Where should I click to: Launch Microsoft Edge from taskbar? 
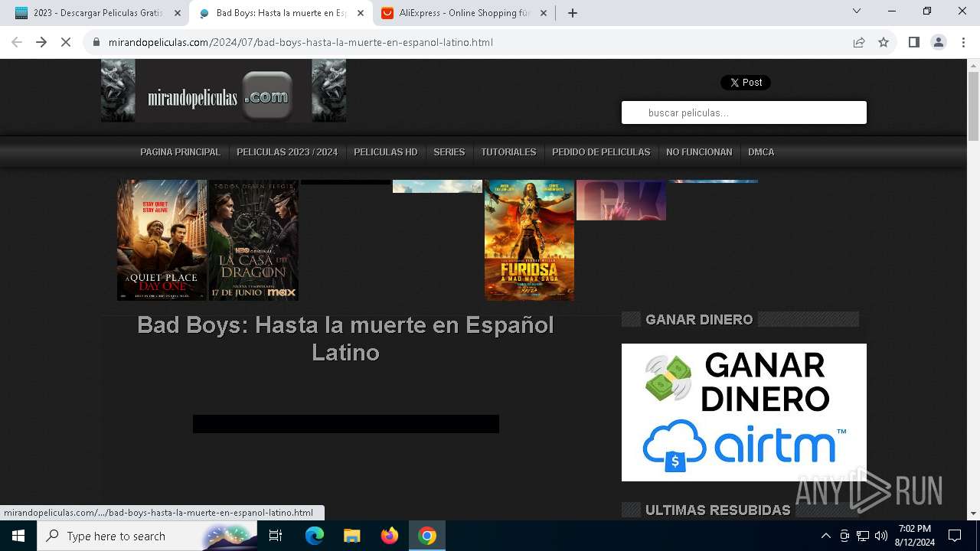coord(315,536)
